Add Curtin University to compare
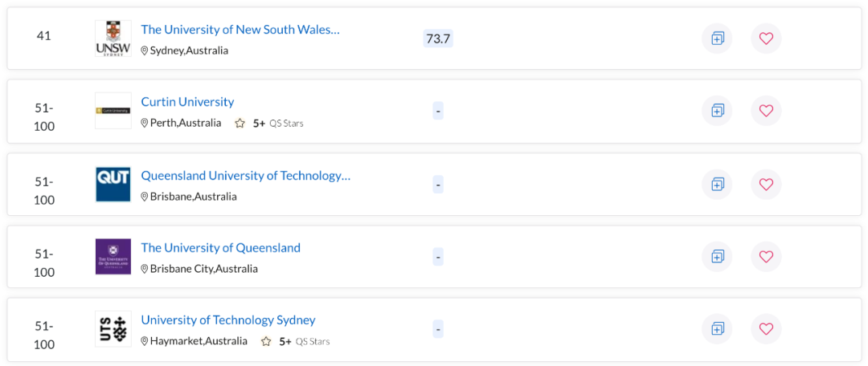Viewport: 868px width, 366px height. (x=717, y=111)
